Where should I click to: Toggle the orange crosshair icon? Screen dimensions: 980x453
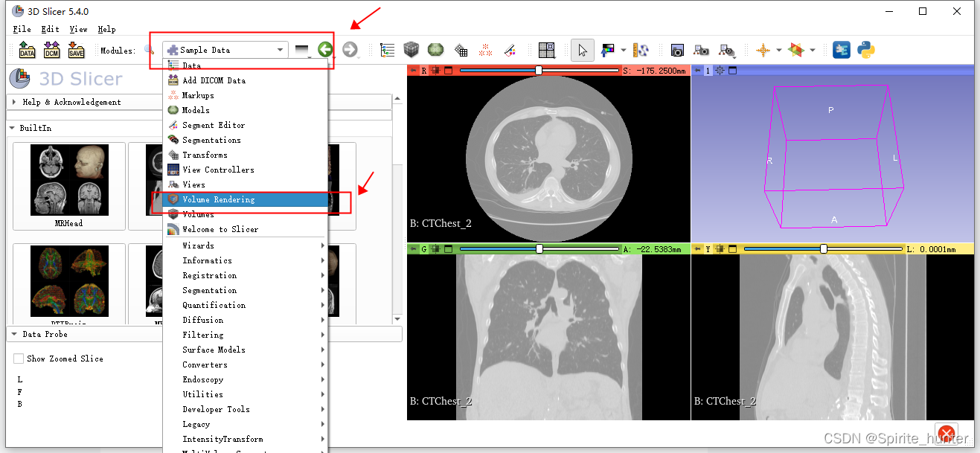point(763,50)
